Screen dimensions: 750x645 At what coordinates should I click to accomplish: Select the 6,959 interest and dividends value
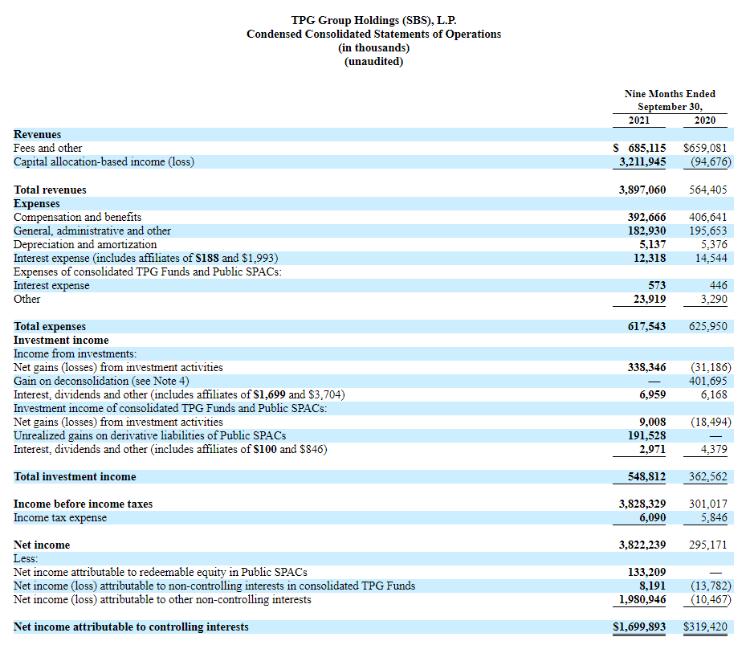point(652,395)
